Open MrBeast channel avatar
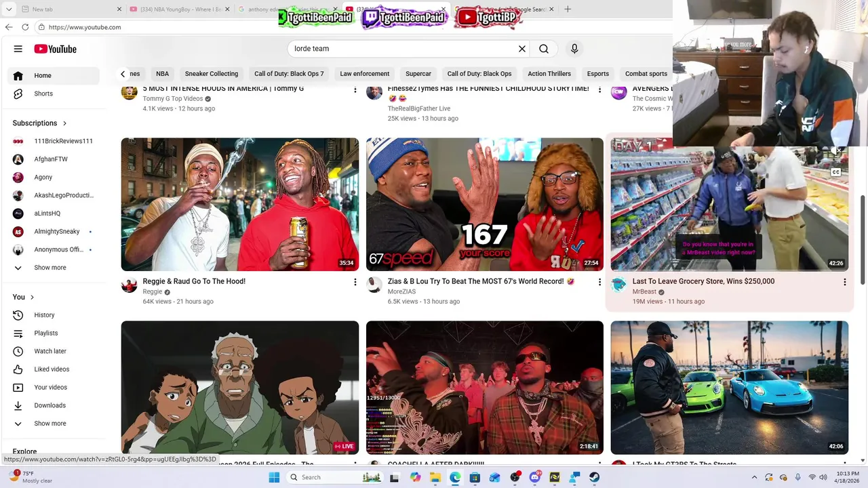The height and width of the screenshot is (488, 868). 618,285
